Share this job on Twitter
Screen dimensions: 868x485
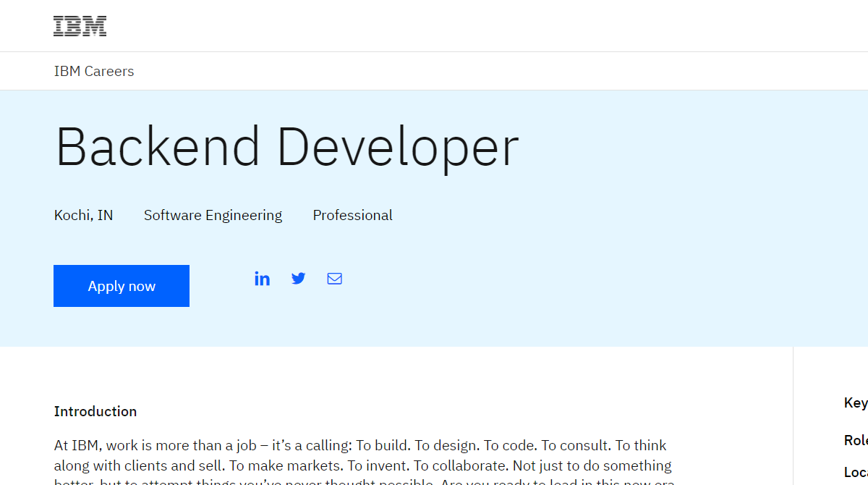[298, 278]
